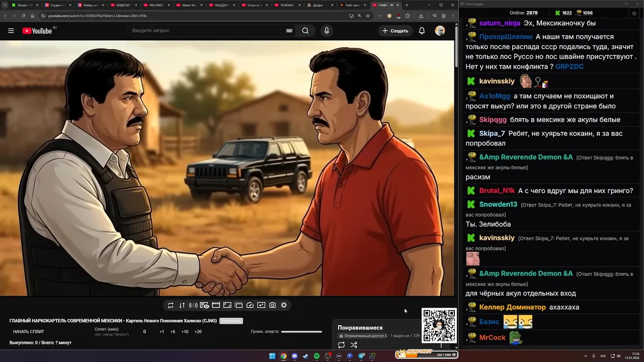Reload the page with browser refresh

coord(24,16)
